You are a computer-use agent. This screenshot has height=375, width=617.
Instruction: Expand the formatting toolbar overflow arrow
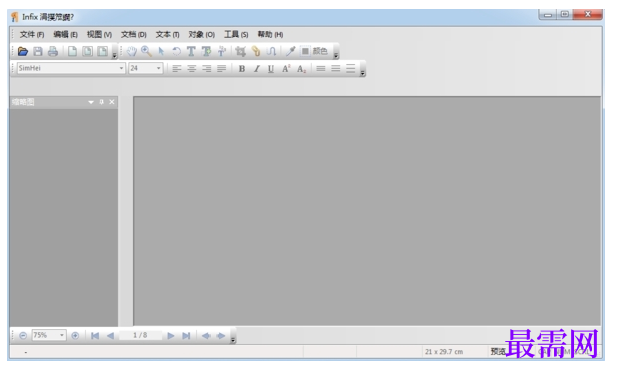coord(362,73)
